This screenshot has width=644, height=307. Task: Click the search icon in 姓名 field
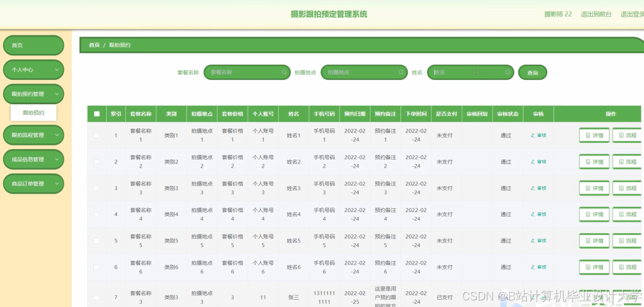507,73
